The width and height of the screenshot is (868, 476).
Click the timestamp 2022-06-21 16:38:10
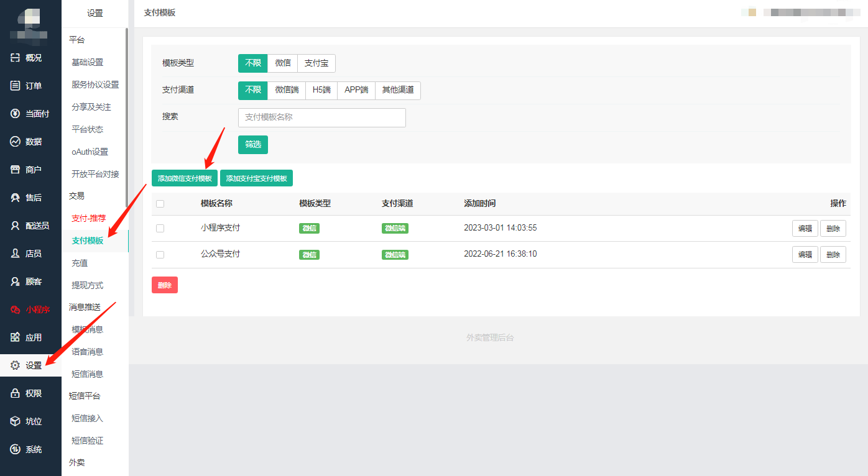(x=501, y=254)
